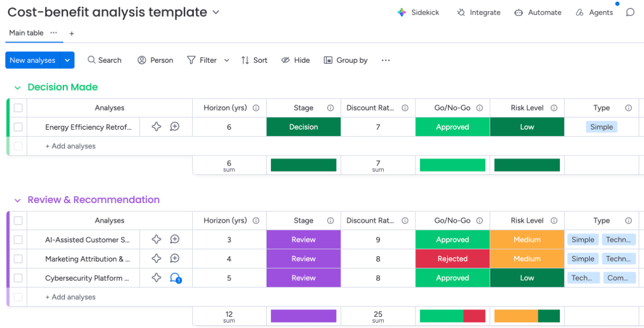Click the sparkle icon for Energy Efficiency row
Screen dimensions: 644x328
157,127
